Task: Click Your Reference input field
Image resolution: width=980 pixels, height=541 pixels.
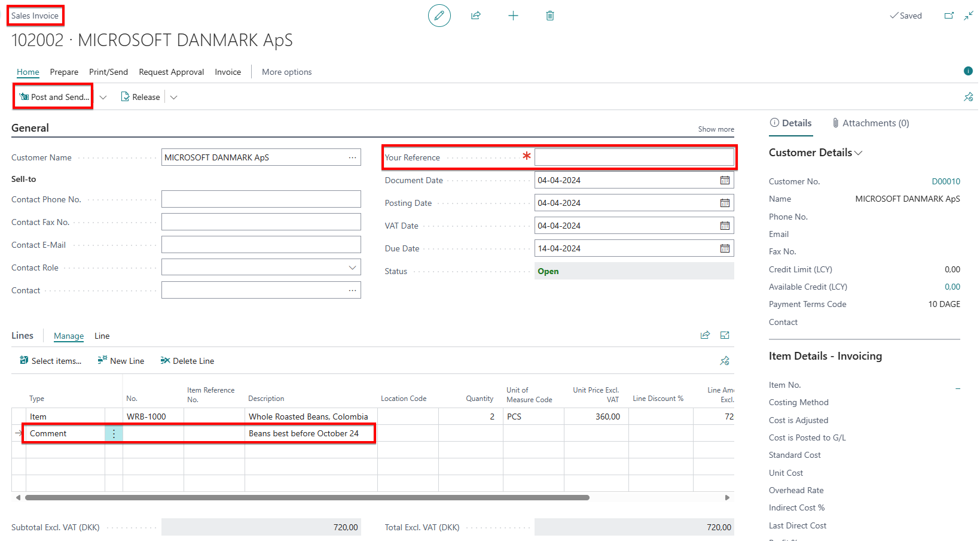Action: 634,157
